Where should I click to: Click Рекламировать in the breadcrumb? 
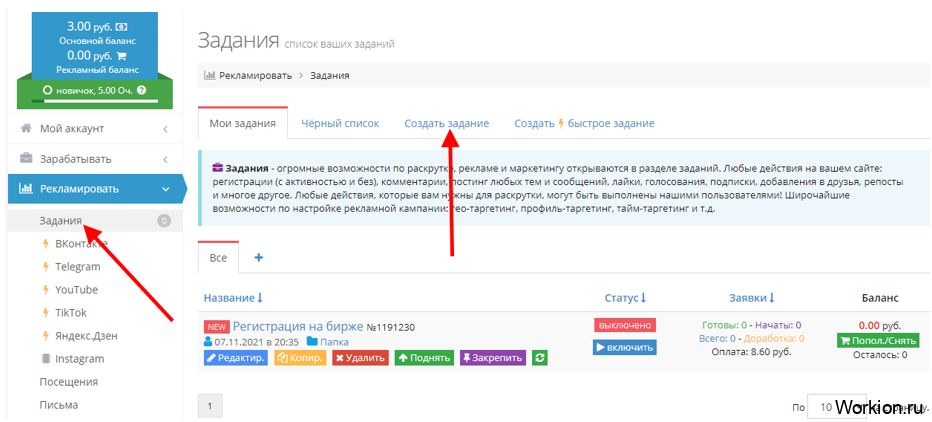256,75
